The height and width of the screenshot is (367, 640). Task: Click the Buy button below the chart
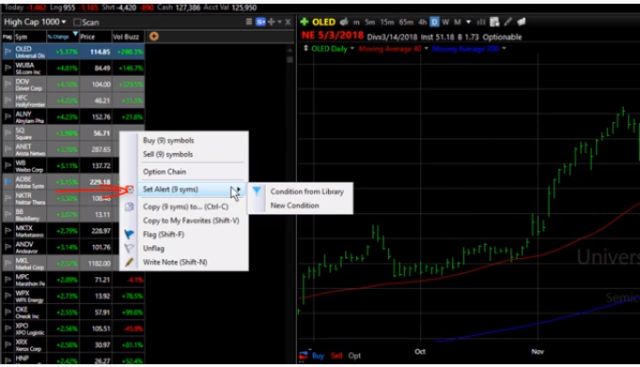pyautogui.click(x=318, y=356)
